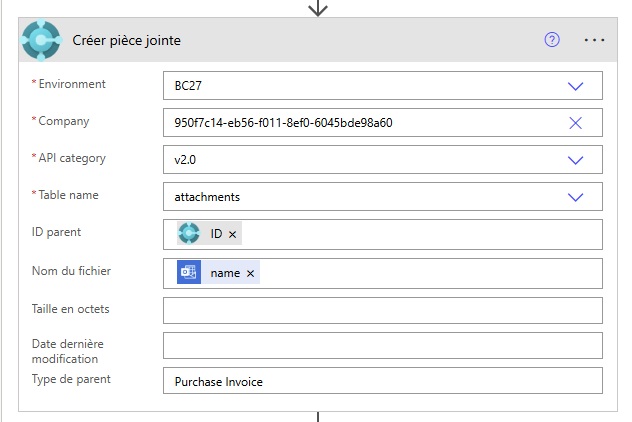The width and height of the screenshot is (632, 422).
Task: Expand the Environment dropdown arrow
Action: click(575, 86)
